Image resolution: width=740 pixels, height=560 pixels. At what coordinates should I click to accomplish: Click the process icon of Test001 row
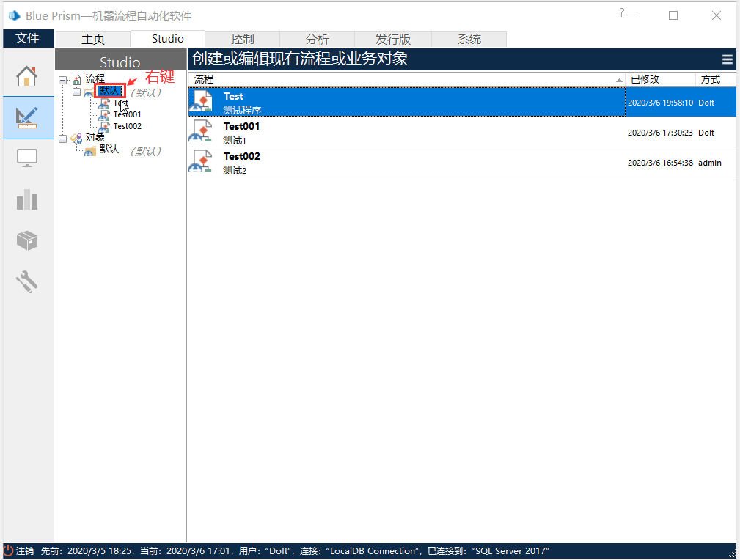click(x=202, y=132)
